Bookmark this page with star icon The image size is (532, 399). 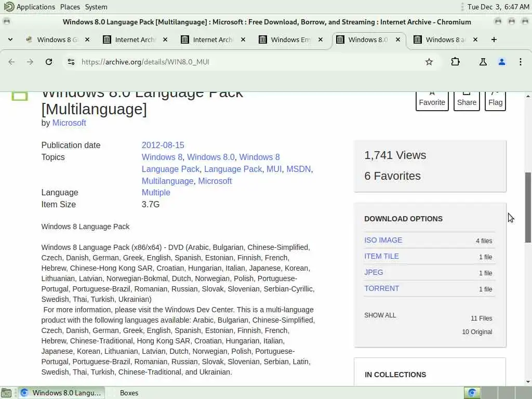point(429,62)
